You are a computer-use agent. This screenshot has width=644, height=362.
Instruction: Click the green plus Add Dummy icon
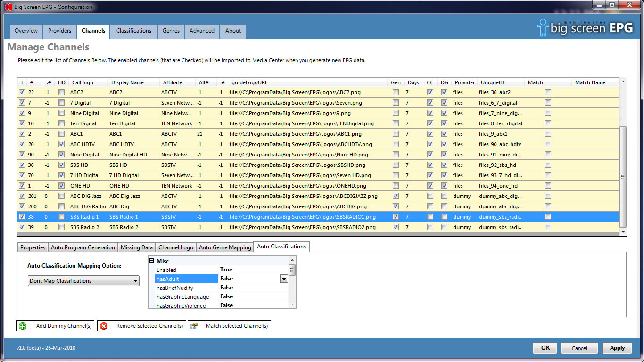pos(22,326)
